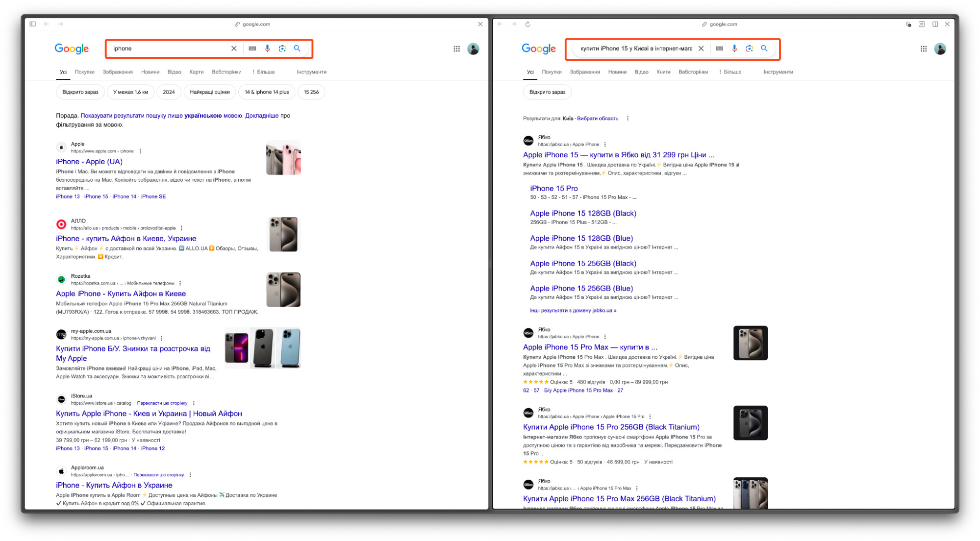This screenshot has width=980, height=541.
Task: Switch to 'Книги' tab in right window
Action: coord(663,72)
